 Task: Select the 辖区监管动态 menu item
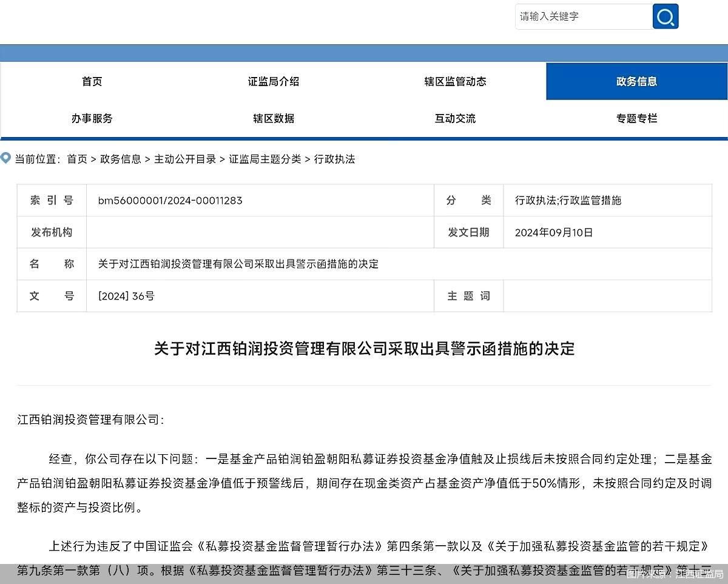click(454, 81)
